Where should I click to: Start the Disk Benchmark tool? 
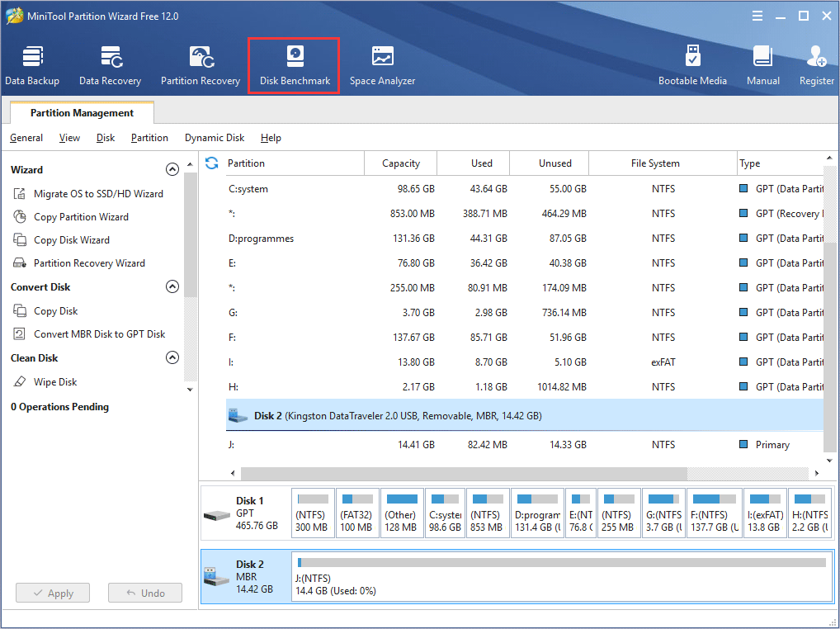click(x=295, y=66)
